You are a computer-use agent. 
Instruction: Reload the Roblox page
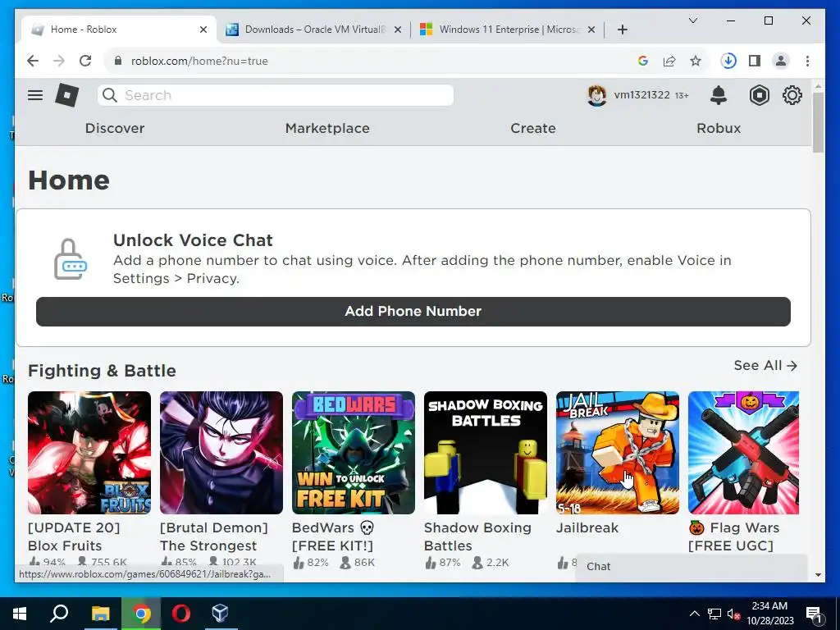coord(85,61)
